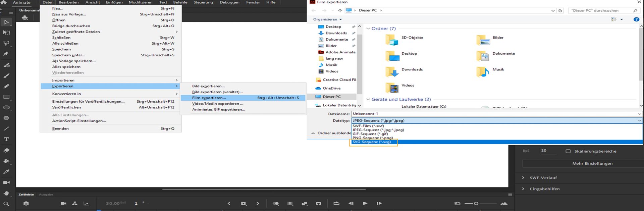
Task: Collapse the Geräte und Laufwerke group
Action: tap(368, 99)
